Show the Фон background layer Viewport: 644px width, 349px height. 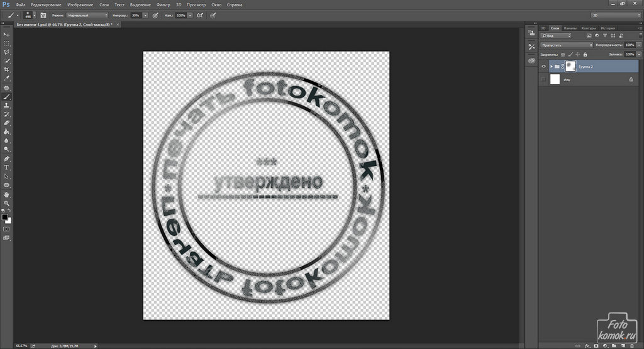coord(543,80)
